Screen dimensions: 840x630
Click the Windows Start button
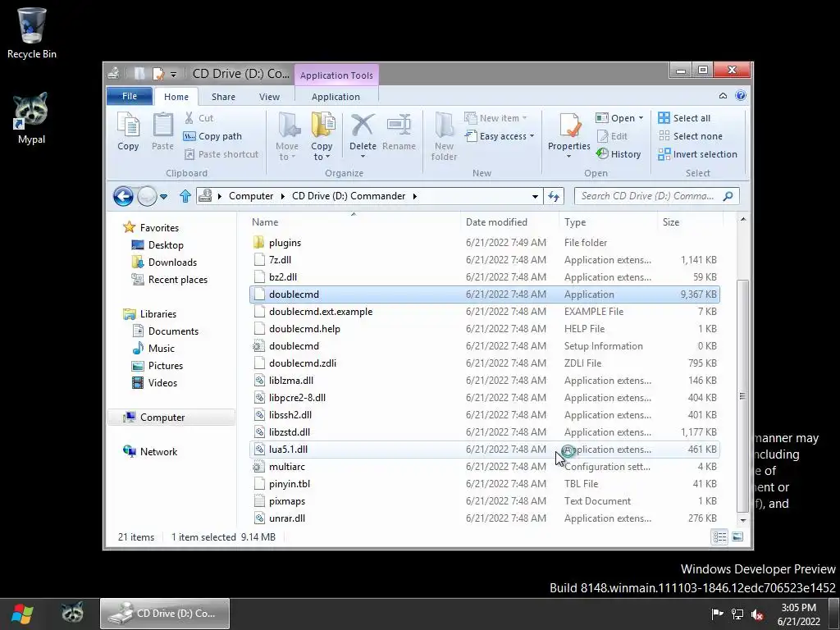pos(22,614)
